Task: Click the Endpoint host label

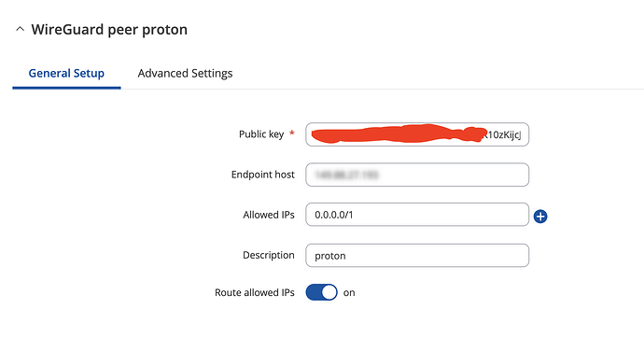Action: [x=263, y=175]
